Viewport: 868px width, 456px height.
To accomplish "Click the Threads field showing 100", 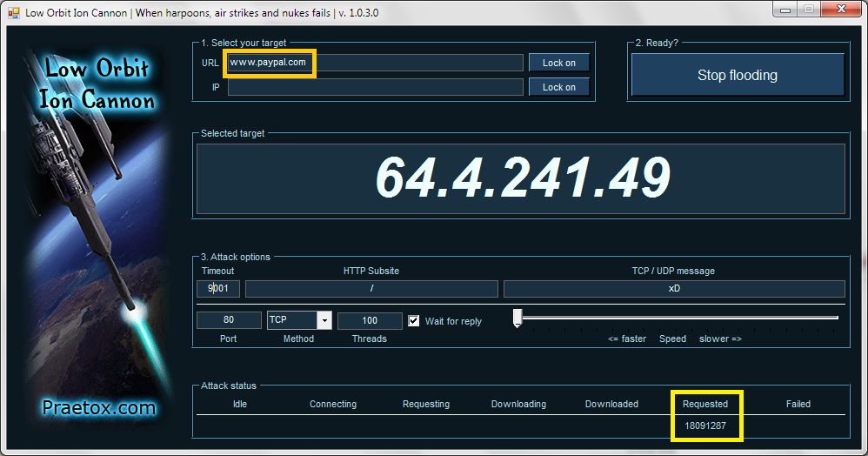I will [370, 320].
